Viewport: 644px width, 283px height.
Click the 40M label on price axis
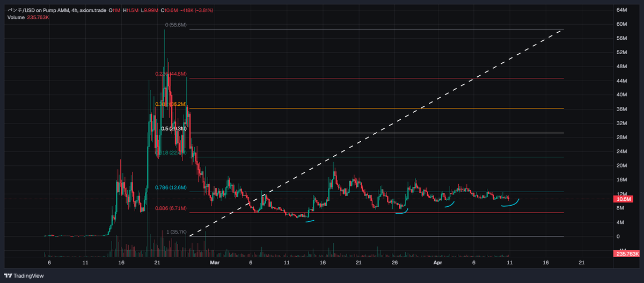[621, 95]
